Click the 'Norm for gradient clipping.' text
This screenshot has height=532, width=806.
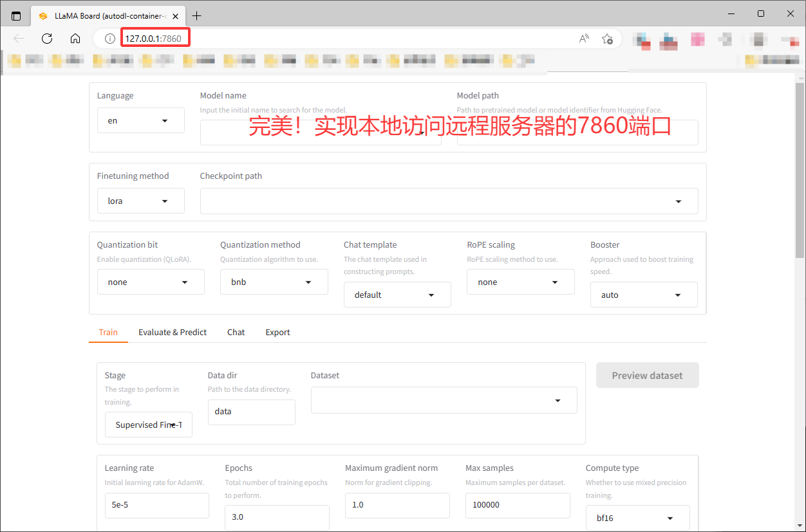pyautogui.click(x=388, y=482)
